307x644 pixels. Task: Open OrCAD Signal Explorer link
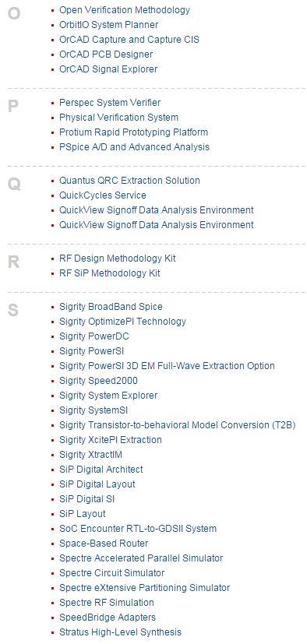coord(108,69)
